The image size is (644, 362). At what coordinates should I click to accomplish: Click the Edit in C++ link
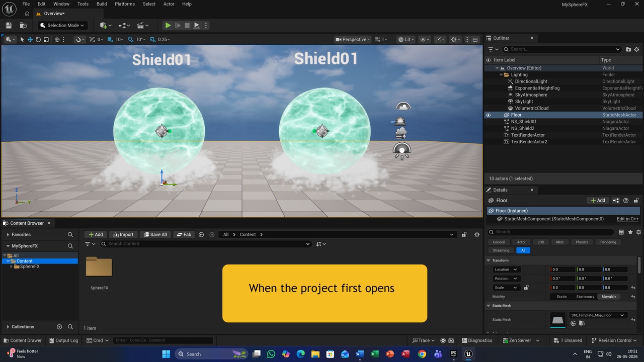[x=627, y=219]
